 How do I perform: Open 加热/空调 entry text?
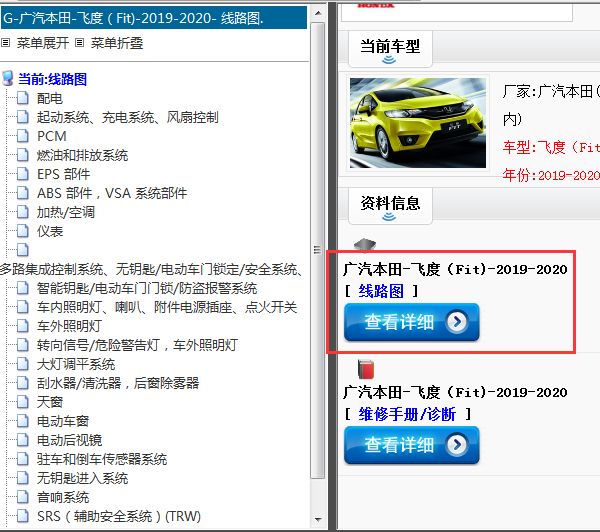[x=66, y=212]
